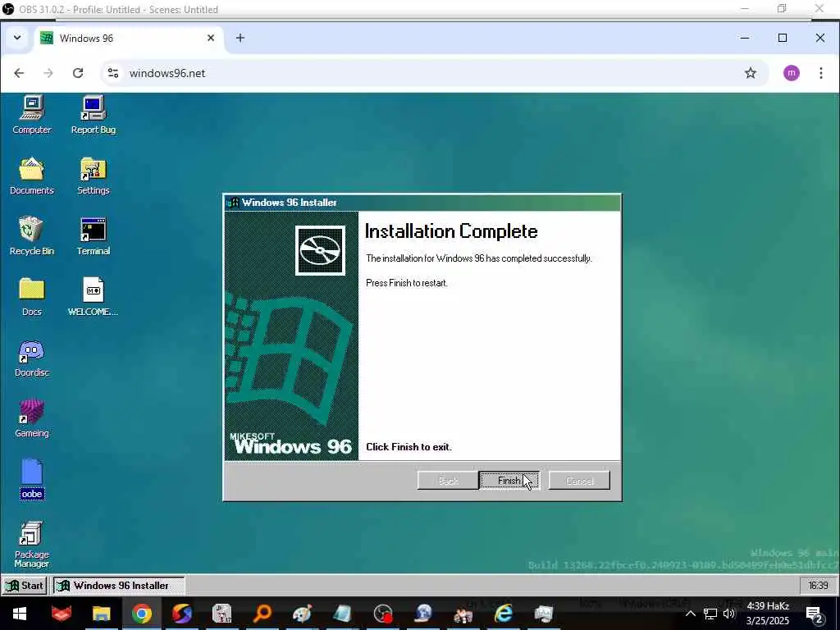Click the greyed-out Back button
The image size is (840, 630).
tap(448, 481)
